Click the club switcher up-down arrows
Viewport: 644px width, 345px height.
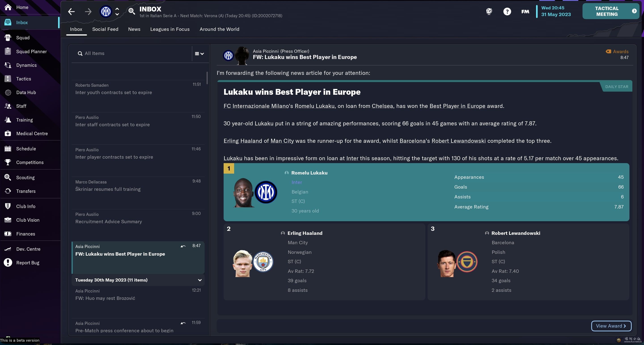(117, 11)
